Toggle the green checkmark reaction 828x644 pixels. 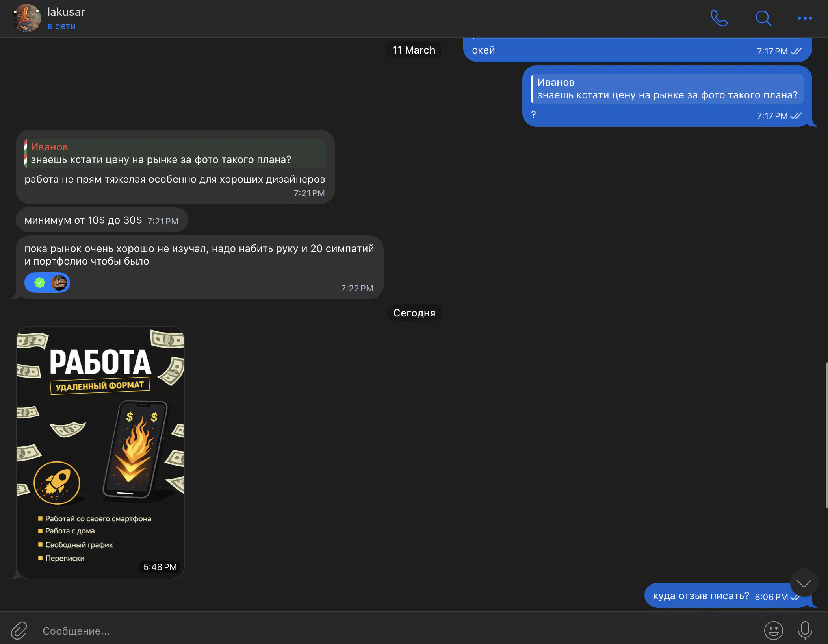[40, 283]
